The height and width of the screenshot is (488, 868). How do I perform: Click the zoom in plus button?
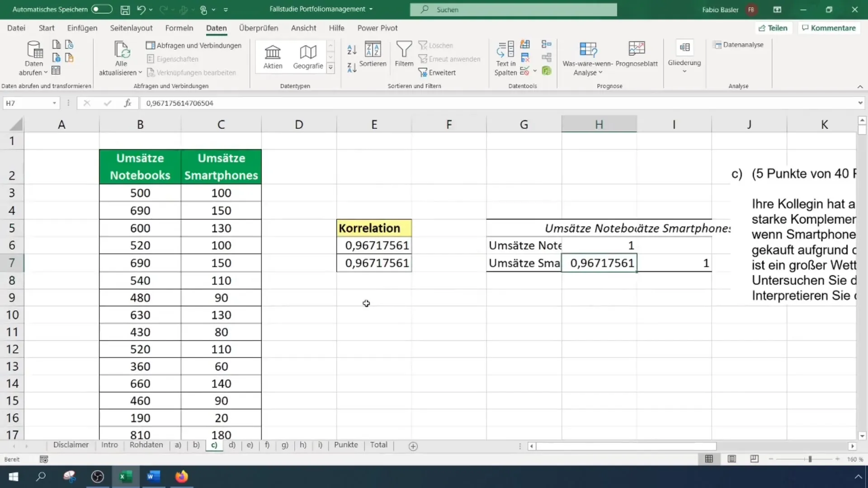click(837, 459)
